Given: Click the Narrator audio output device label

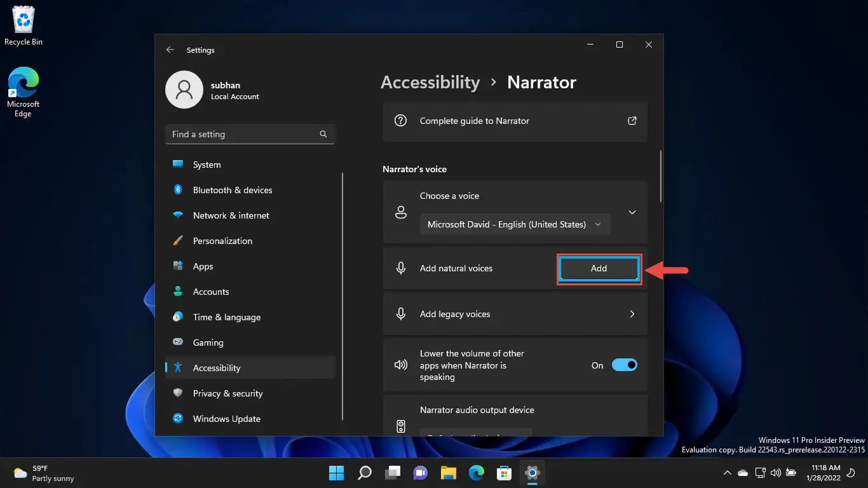Looking at the screenshot, I should [x=477, y=410].
